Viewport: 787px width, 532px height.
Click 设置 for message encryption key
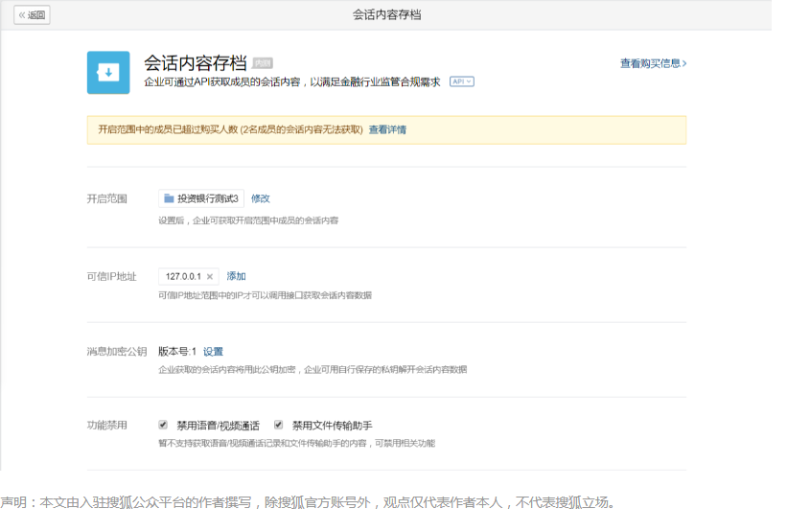tap(213, 352)
